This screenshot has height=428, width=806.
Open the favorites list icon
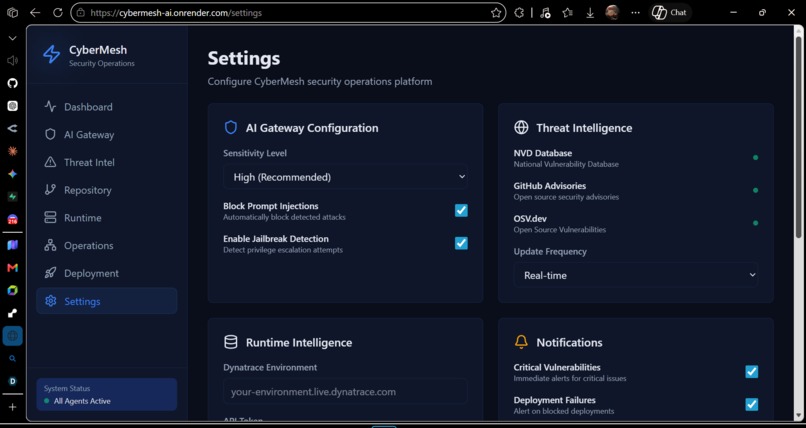click(x=567, y=13)
